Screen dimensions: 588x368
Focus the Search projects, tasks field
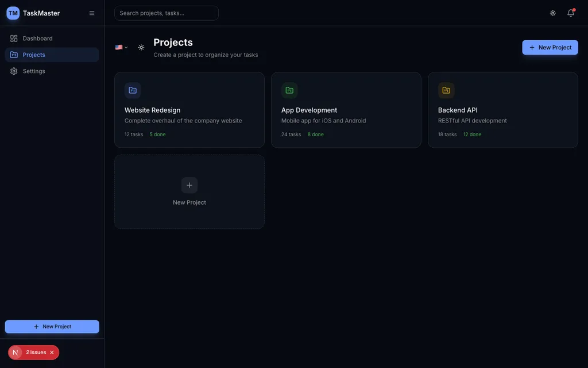[167, 13]
